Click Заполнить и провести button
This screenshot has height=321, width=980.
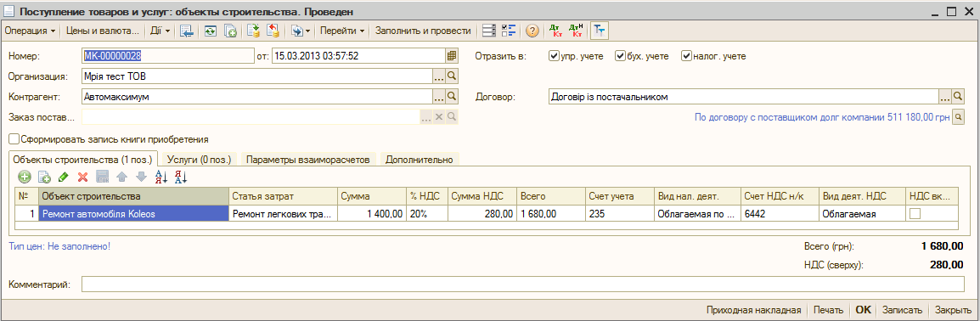pyautogui.click(x=423, y=30)
